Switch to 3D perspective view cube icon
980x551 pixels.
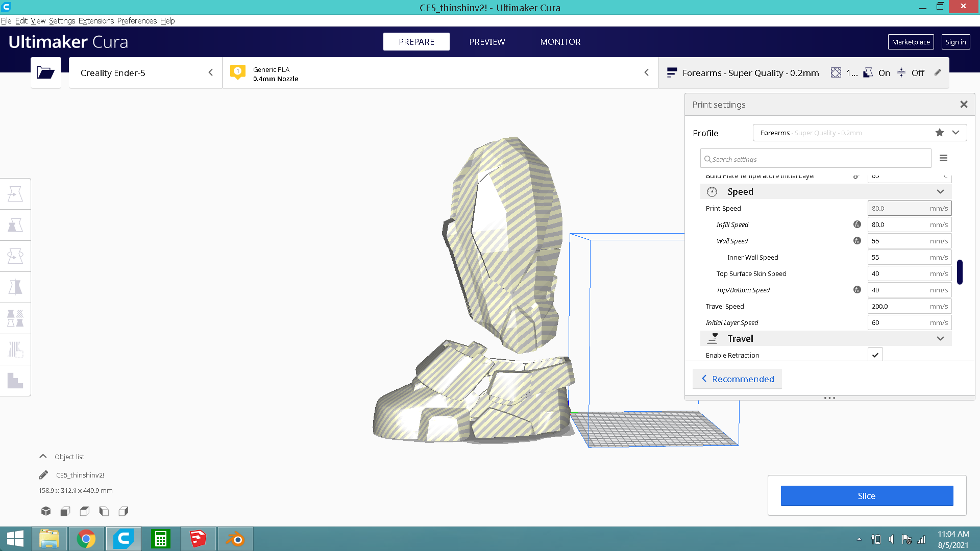click(x=46, y=511)
